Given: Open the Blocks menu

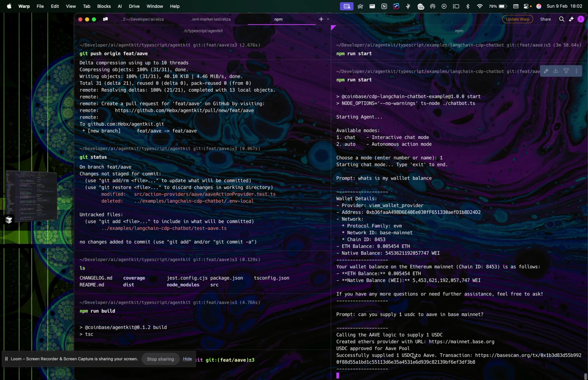Looking at the screenshot, I should pos(104,6).
